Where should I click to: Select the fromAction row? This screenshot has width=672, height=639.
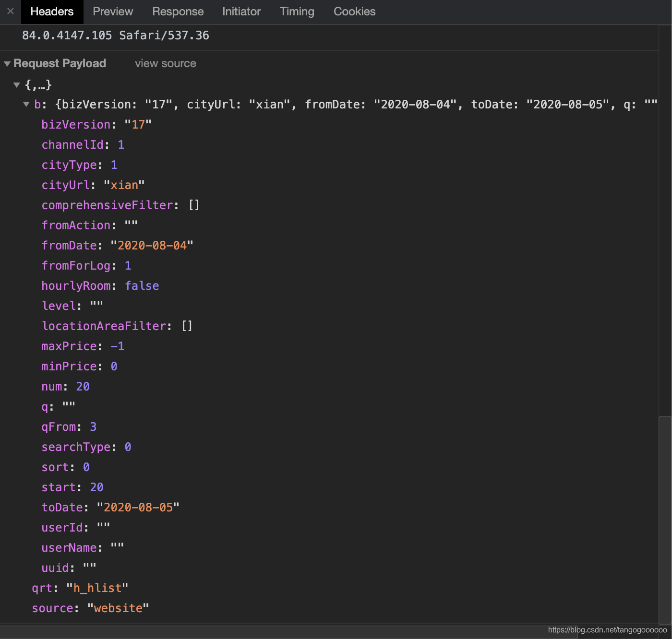pyautogui.click(x=90, y=225)
